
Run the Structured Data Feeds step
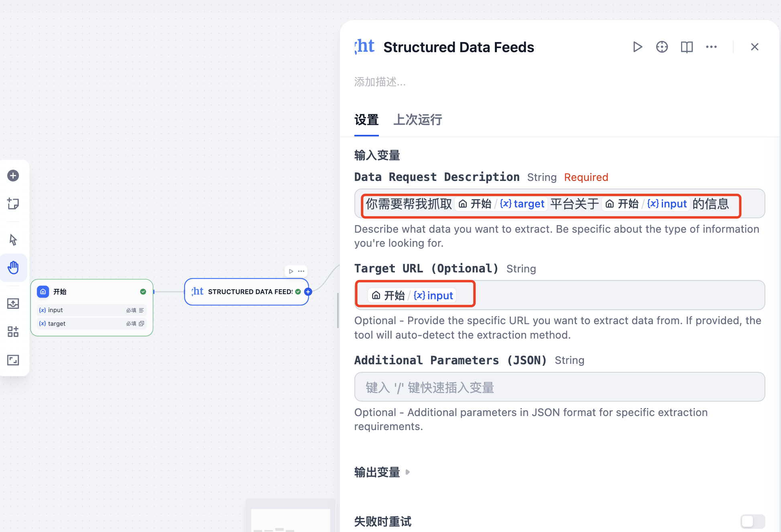click(x=637, y=47)
